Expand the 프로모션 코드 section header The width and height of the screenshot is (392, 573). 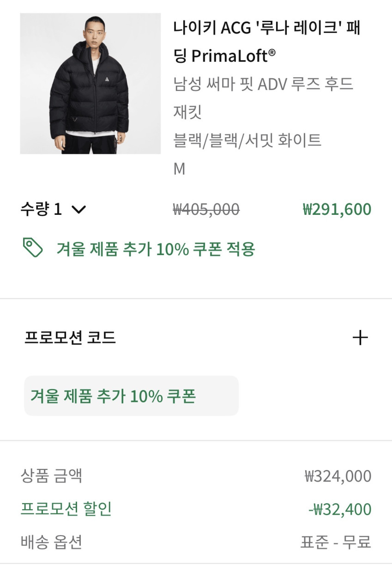coord(70,338)
